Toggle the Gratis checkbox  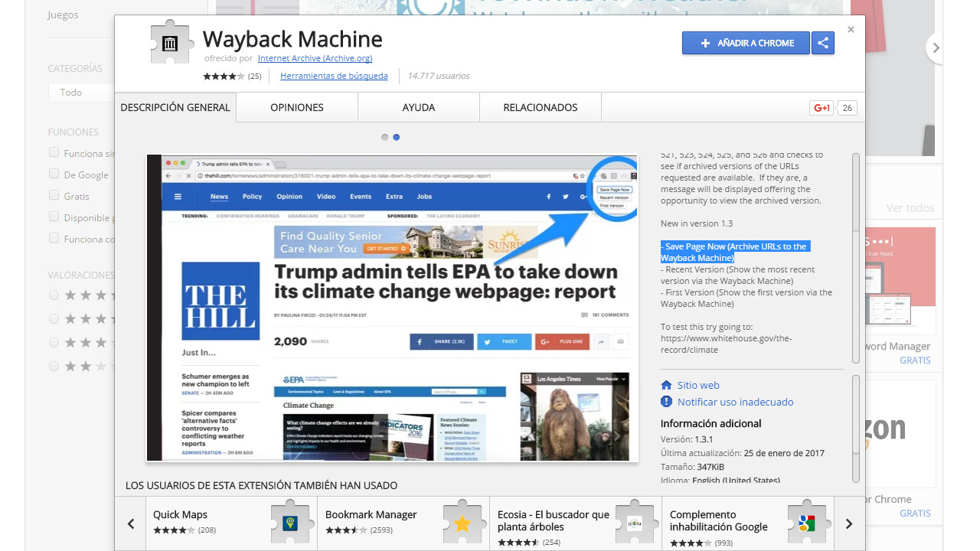click(54, 195)
